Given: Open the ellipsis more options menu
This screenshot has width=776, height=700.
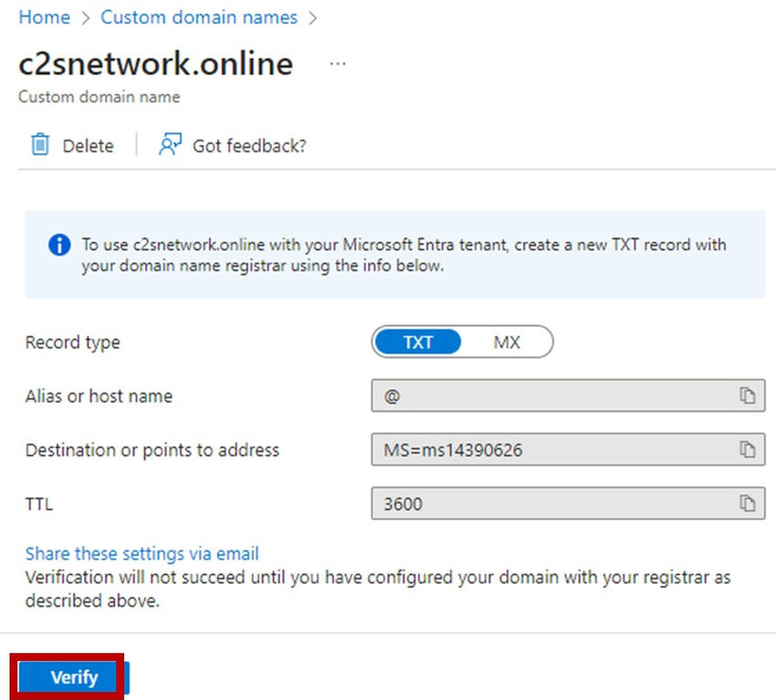Looking at the screenshot, I should click(339, 65).
